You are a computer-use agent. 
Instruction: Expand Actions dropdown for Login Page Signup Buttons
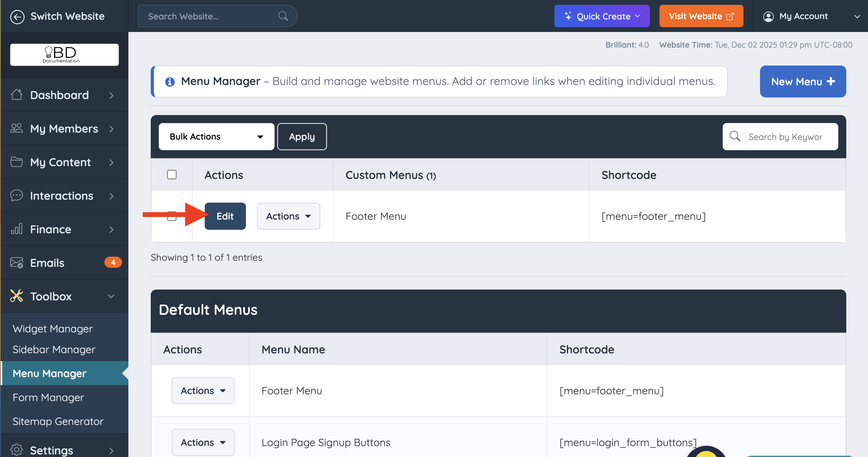[203, 442]
